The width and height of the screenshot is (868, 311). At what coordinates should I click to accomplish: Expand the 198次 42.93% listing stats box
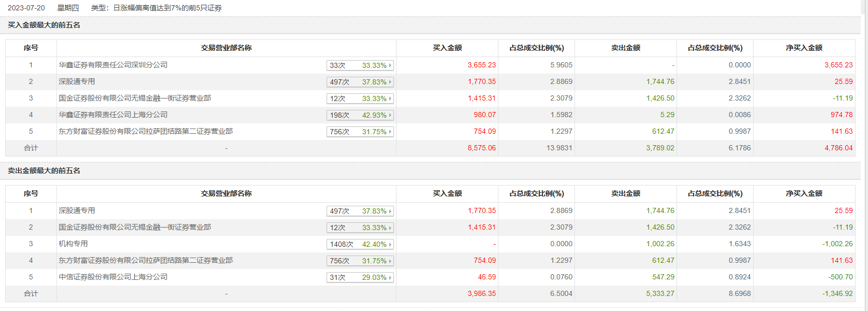coord(360,115)
